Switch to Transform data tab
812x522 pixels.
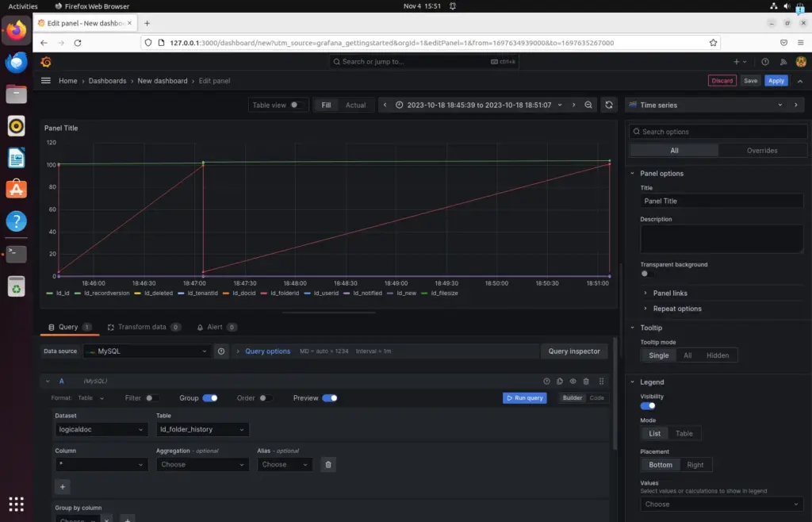click(x=144, y=328)
